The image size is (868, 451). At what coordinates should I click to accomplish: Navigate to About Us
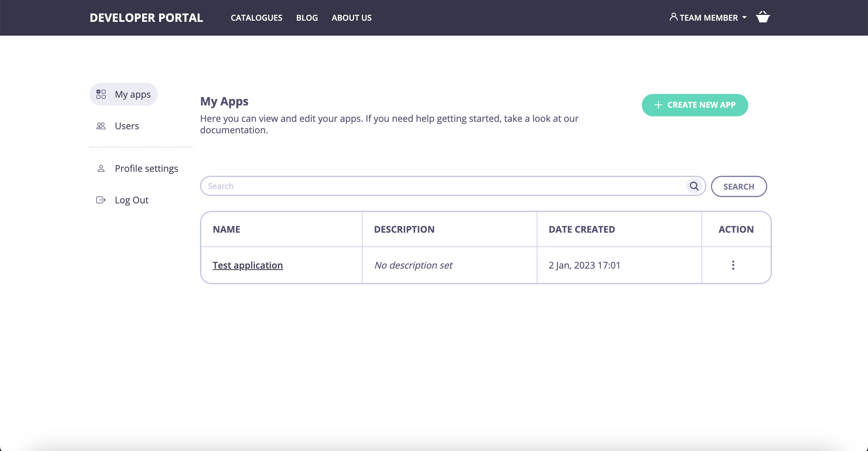coord(351,18)
